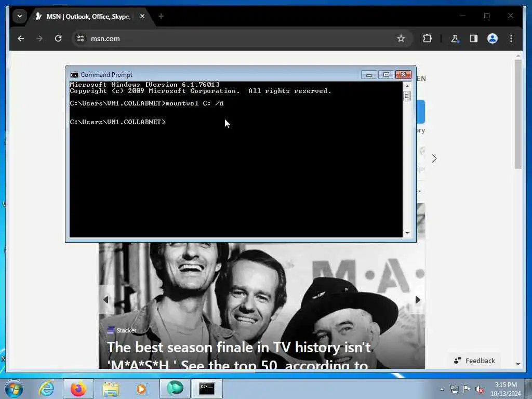
Task: Open the clock showing 3:15 PM
Action: click(x=505, y=389)
